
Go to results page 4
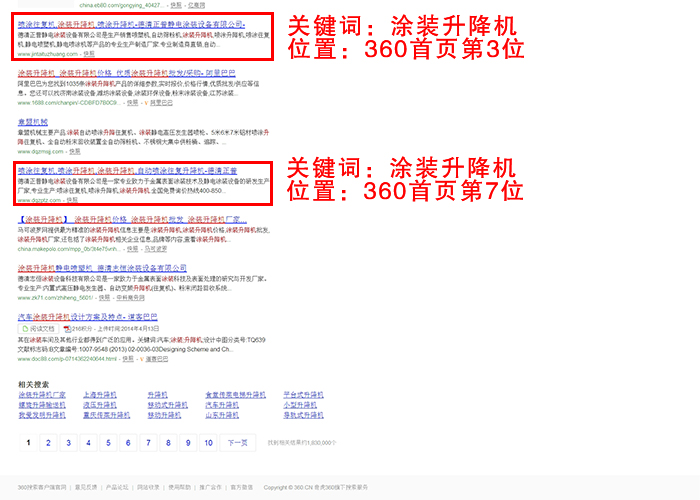[x=88, y=443]
